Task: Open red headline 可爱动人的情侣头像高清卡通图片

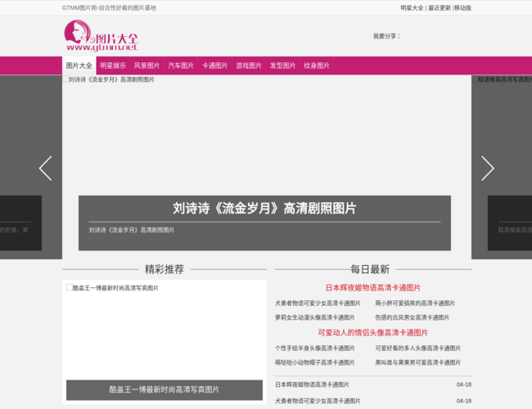Action: click(x=373, y=333)
